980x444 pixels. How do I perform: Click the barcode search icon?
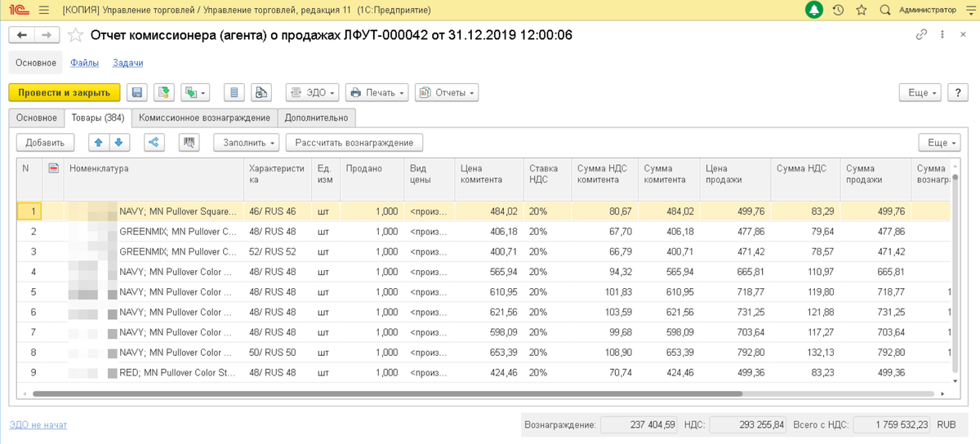tap(189, 142)
